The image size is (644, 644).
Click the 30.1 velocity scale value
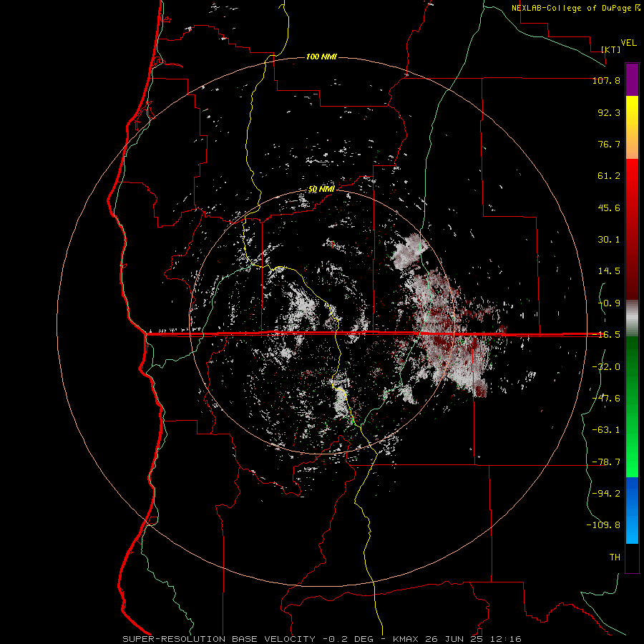tap(609, 240)
